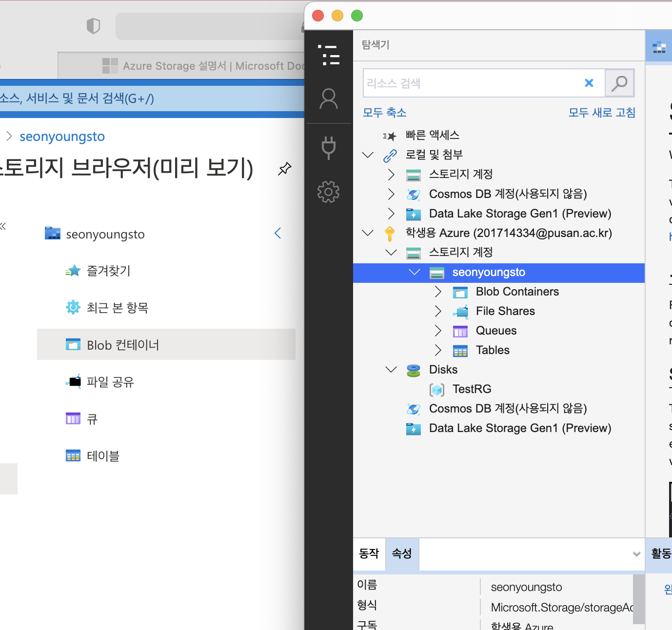672x630 pixels.
Task: Click the Table icon in portal list
Action: pos(73,455)
